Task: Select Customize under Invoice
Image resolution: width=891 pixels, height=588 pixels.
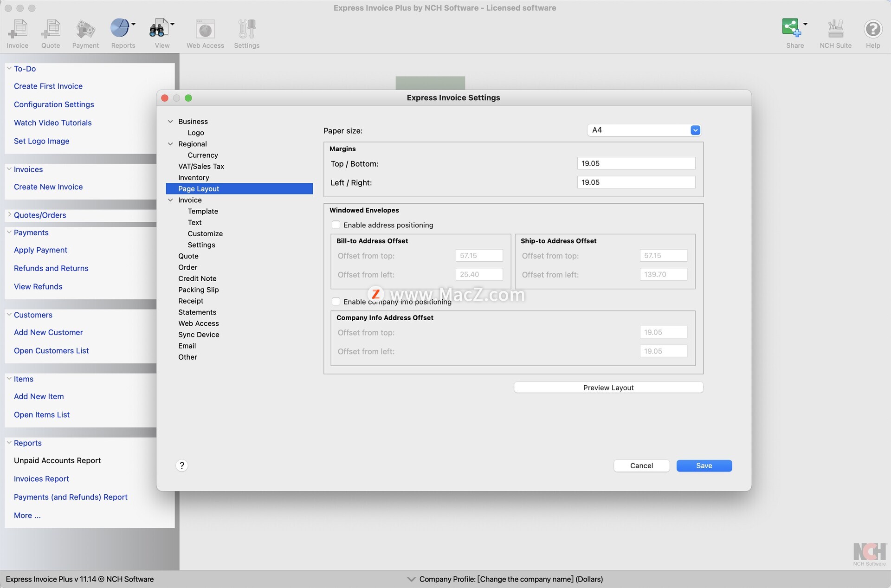Action: pos(205,233)
